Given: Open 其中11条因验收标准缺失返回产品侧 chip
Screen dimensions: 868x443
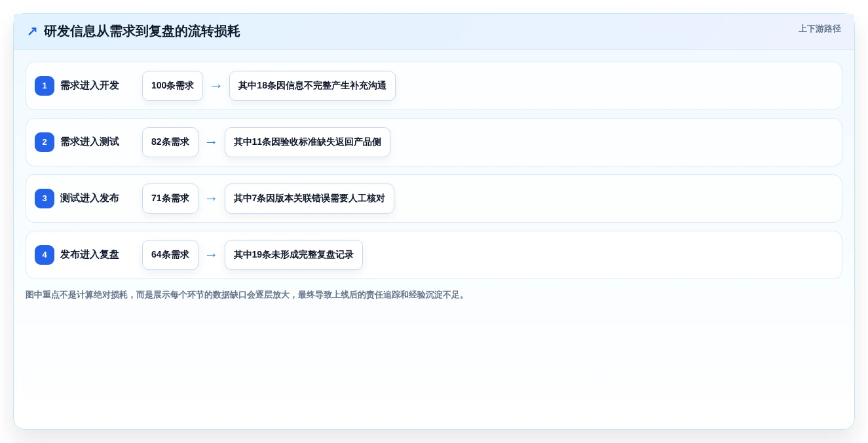Looking at the screenshot, I should pos(307,142).
